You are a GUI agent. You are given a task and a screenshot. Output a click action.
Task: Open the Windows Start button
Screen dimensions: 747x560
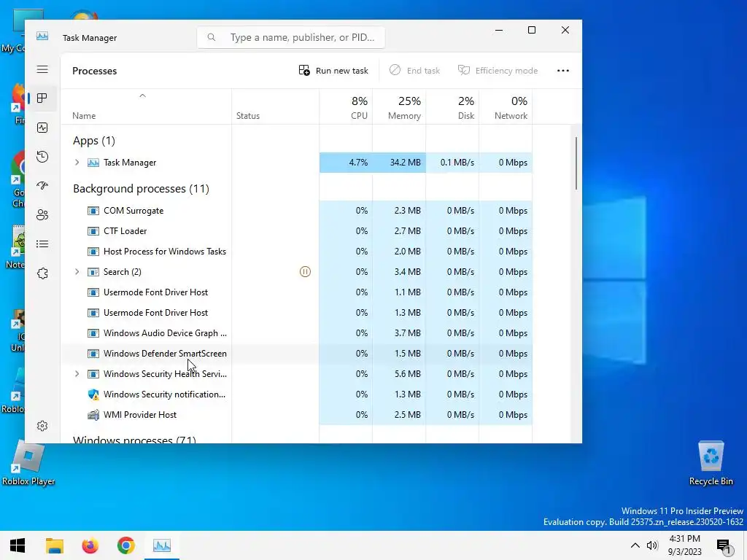18,545
